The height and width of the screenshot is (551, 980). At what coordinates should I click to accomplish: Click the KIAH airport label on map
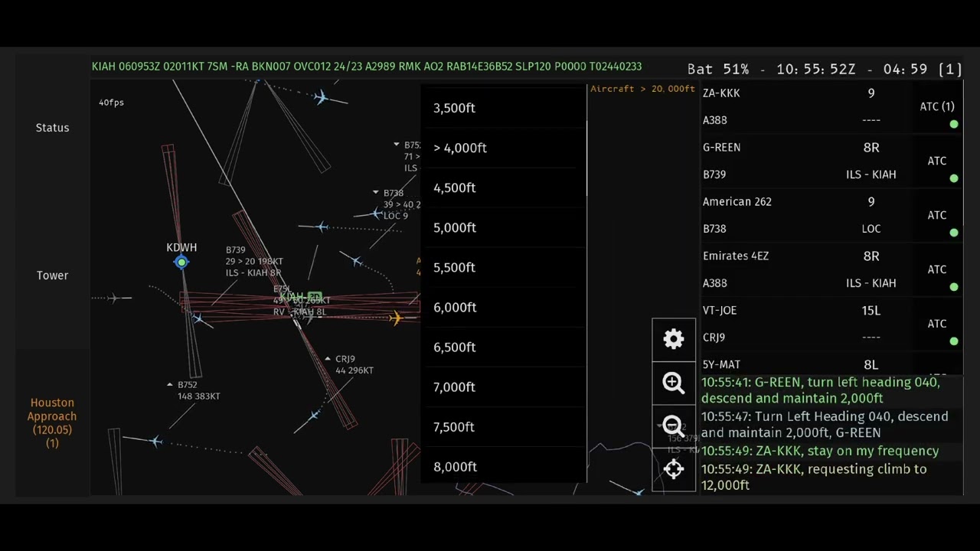pyautogui.click(x=292, y=296)
